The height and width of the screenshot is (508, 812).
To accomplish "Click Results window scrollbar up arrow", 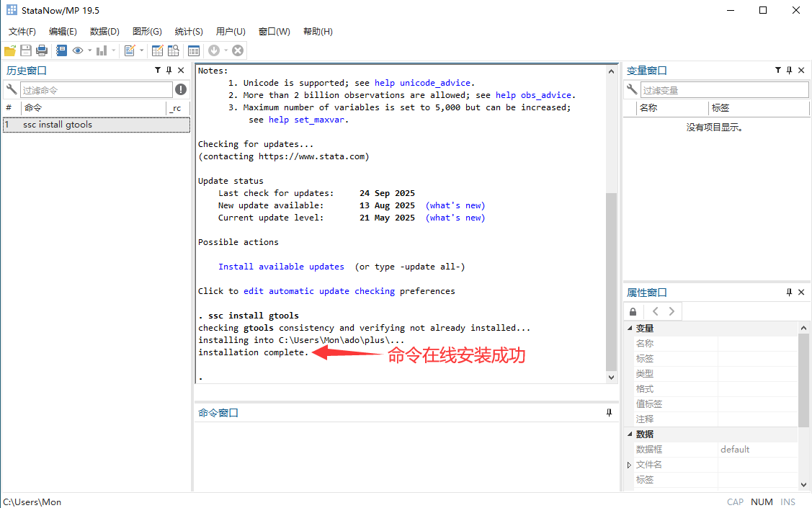I will tap(611, 71).
